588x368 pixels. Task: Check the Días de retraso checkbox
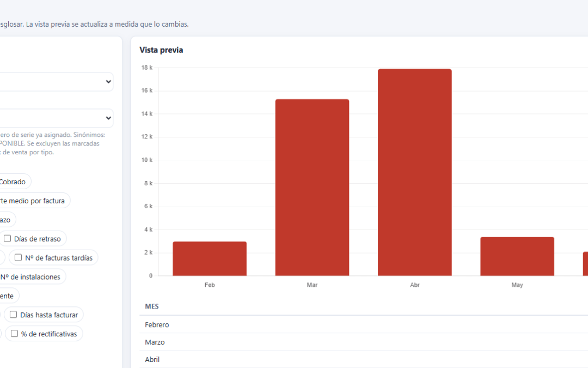click(8, 238)
